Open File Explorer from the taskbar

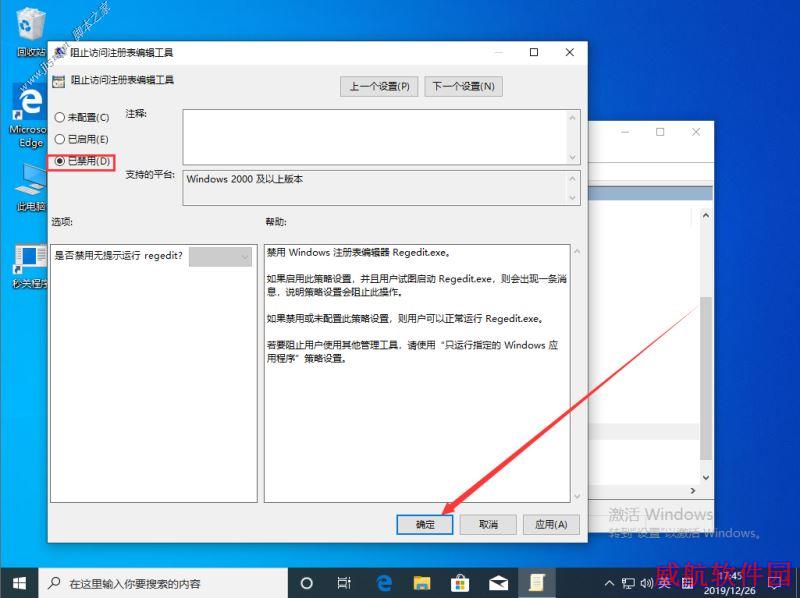421,583
